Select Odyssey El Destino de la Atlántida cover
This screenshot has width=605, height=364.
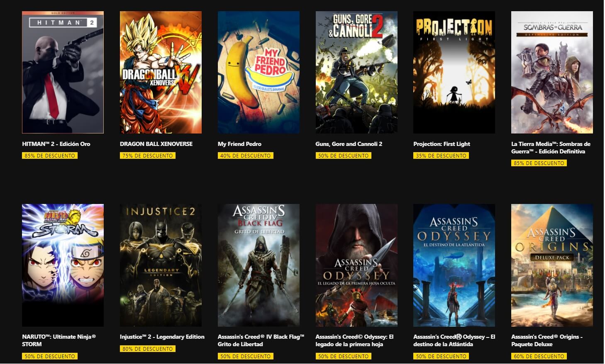click(x=454, y=265)
